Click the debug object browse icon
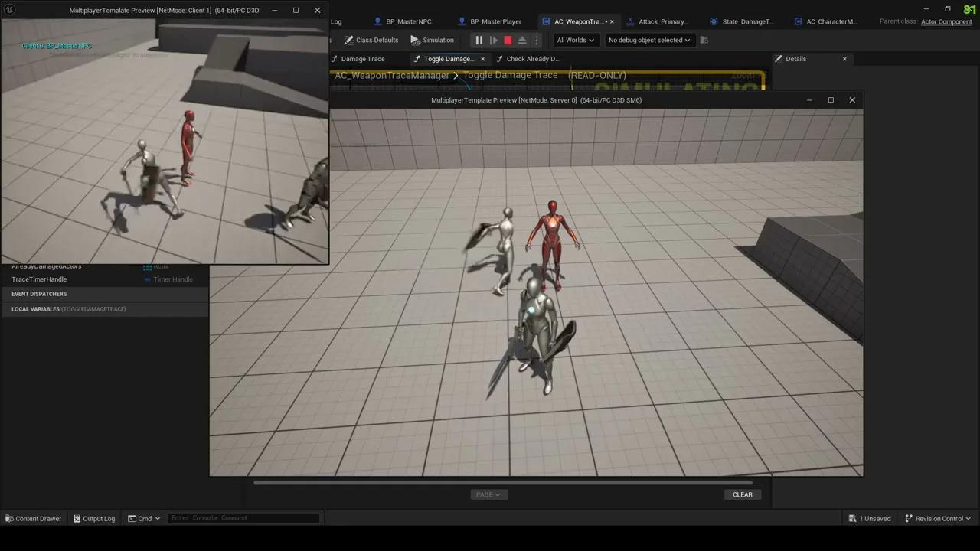The image size is (980, 551). click(x=704, y=40)
